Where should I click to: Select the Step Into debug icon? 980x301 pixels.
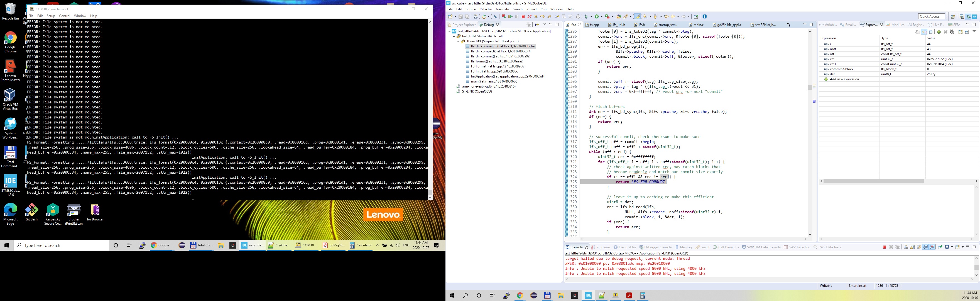(536, 16)
